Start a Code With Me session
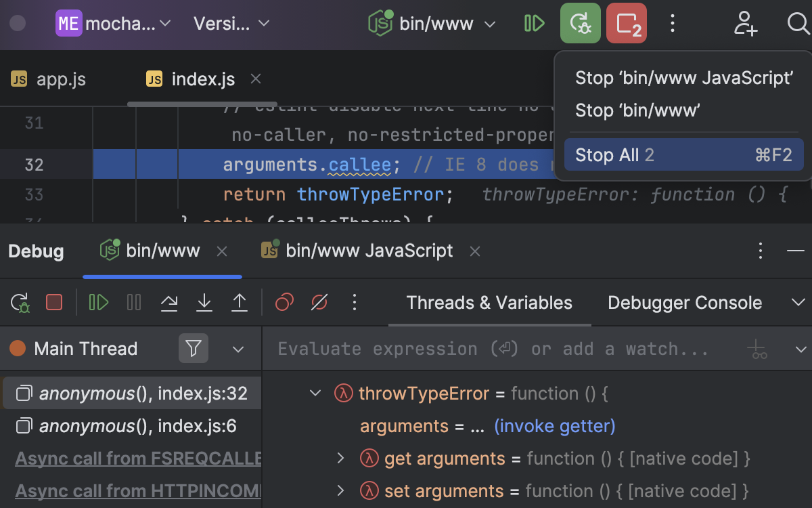 tap(745, 24)
